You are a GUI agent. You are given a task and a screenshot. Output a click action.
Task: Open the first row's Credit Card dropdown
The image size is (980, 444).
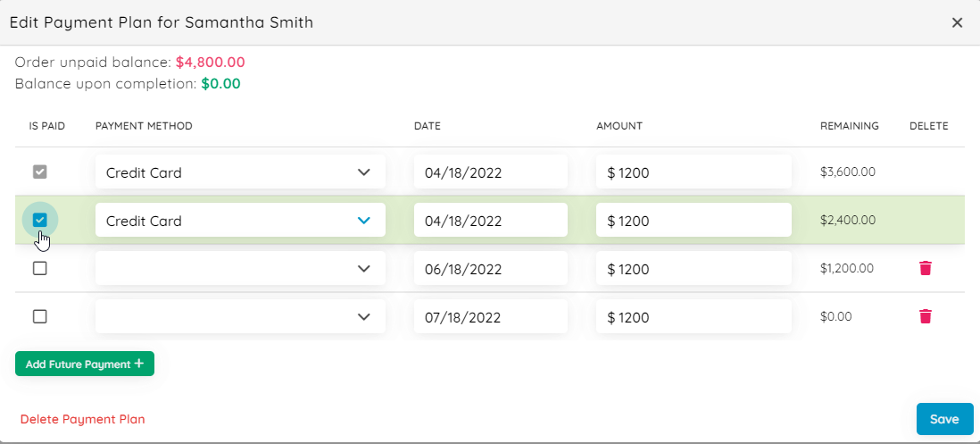pyautogui.click(x=240, y=172)
